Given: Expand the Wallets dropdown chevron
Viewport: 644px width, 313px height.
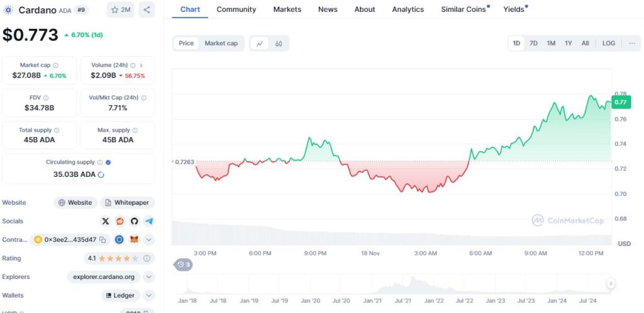Looking at the screenshot, I should pyautogui.click(x=148, y=295).
